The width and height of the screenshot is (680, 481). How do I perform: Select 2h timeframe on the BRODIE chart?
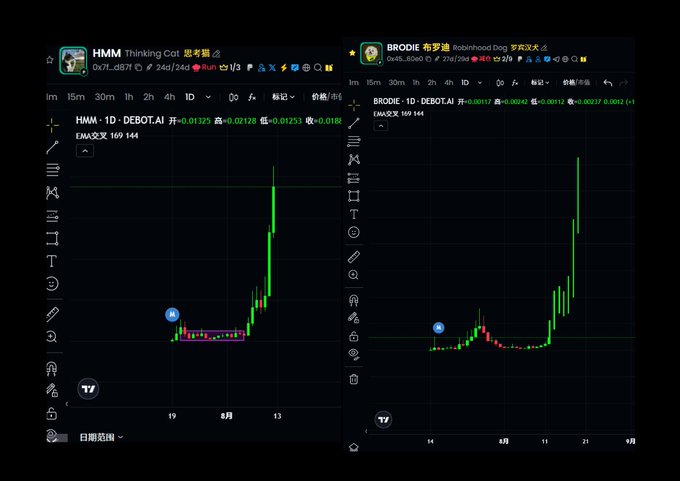click(432, 82)
